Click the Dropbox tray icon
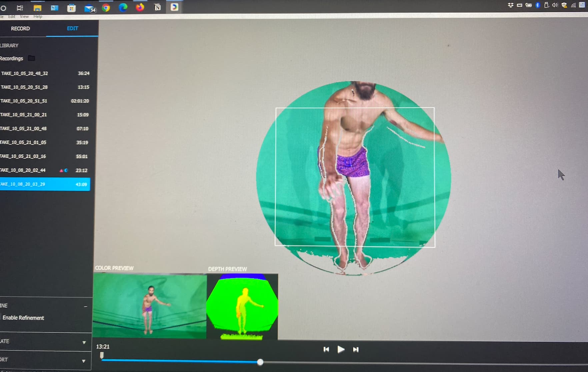 510,5
